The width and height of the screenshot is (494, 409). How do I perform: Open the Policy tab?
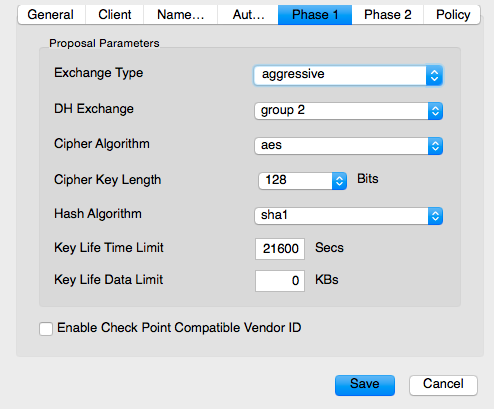tap(452, 15)
